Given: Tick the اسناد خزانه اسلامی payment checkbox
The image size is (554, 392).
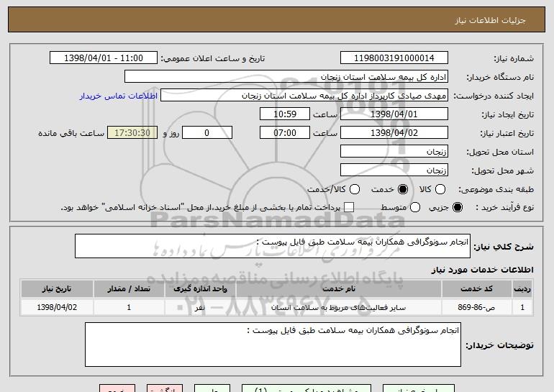Looking at the screenshot, I should [349, 207].
